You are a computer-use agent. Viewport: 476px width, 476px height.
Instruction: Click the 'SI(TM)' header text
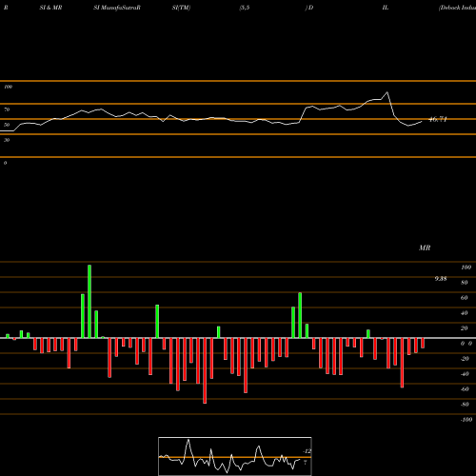[181, 8]
